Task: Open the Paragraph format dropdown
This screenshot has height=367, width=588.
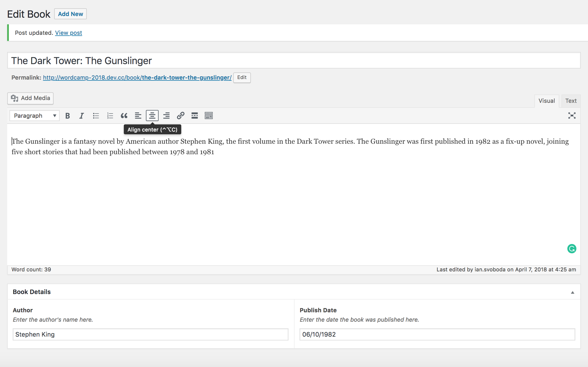Action: [x=35, y=116]
